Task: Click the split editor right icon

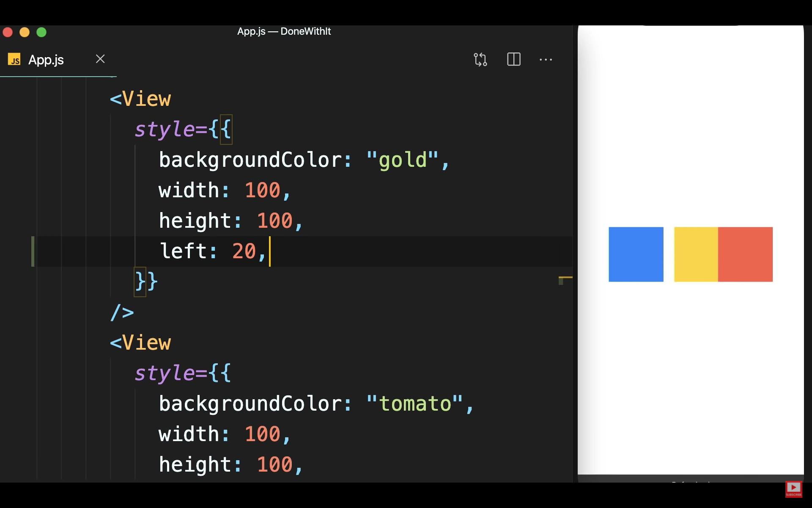Action: (x=513, y=59)
